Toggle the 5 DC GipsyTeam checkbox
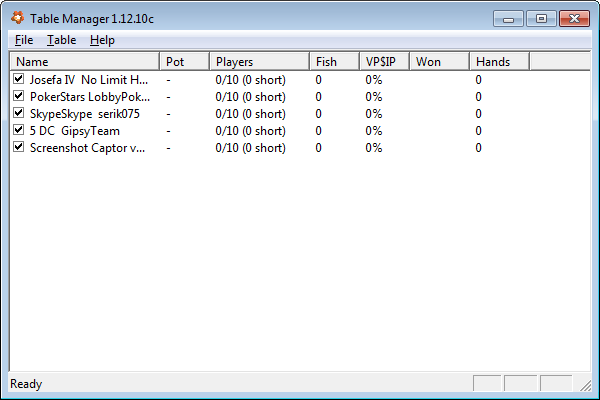This screenshot has width=600, height=400. (x=18, y=129)
